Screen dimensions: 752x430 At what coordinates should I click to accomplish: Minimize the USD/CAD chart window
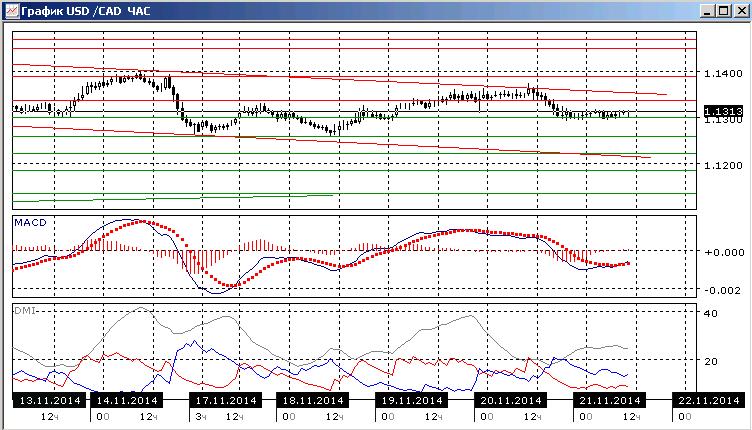pos(707,11)
